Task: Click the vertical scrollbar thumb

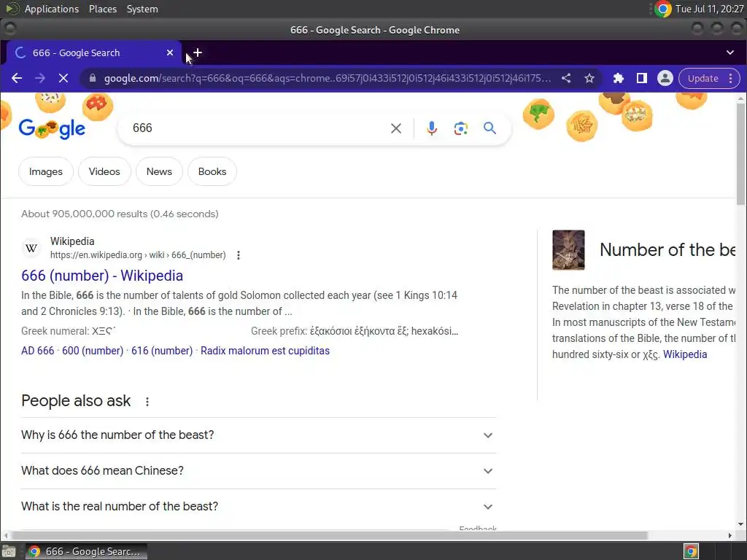Action: [x=741, y=153]
